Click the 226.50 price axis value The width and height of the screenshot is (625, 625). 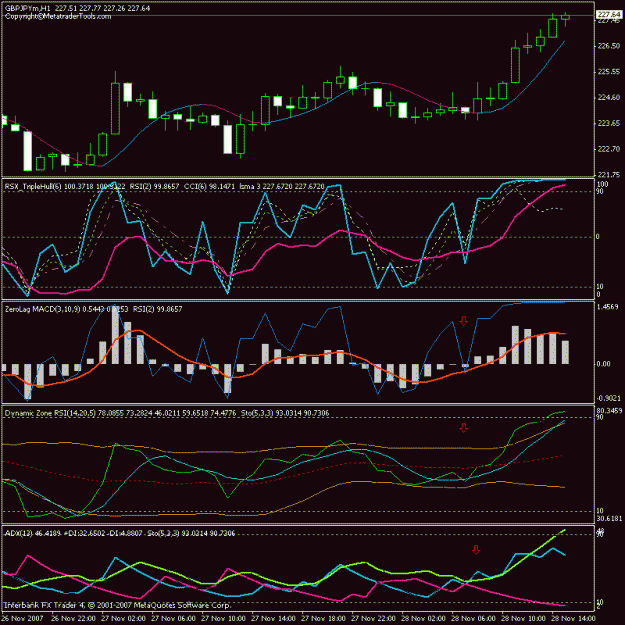pyautogui.click(x=609, y=46)
